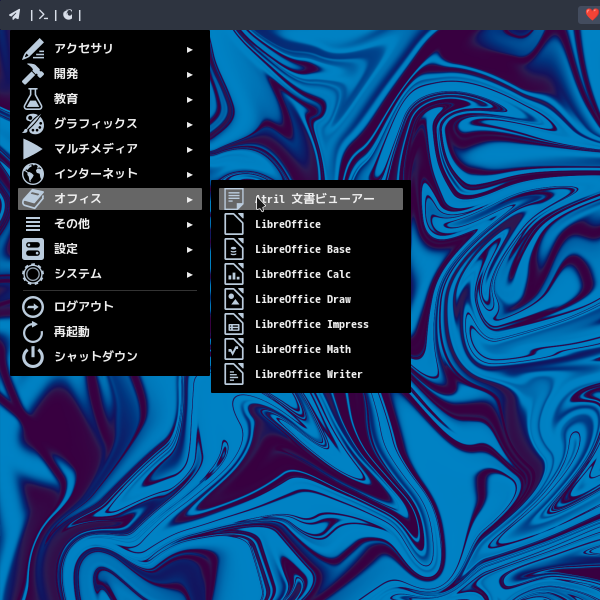This screenshot has height=600, width=600.
Task: Launch LibreOffice start center entry
Action: pos(311,224)
